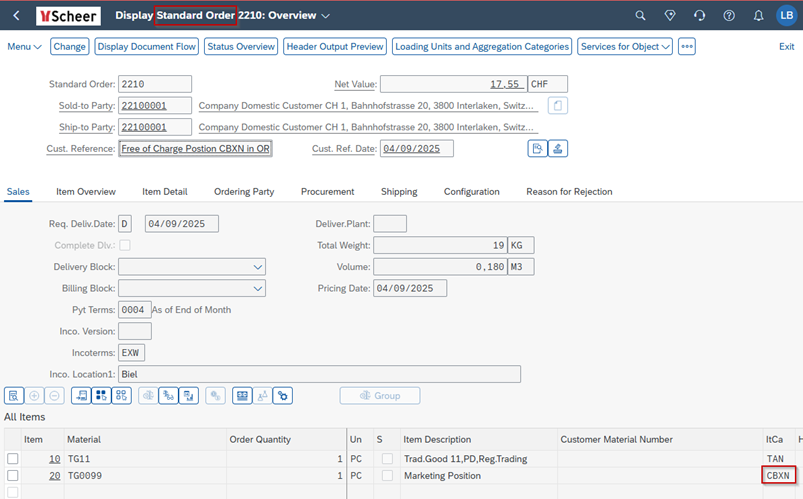Open Reason for Rejection tab
Screen dimensions: 803x499
pyautogui.click(x=569, y=192)
